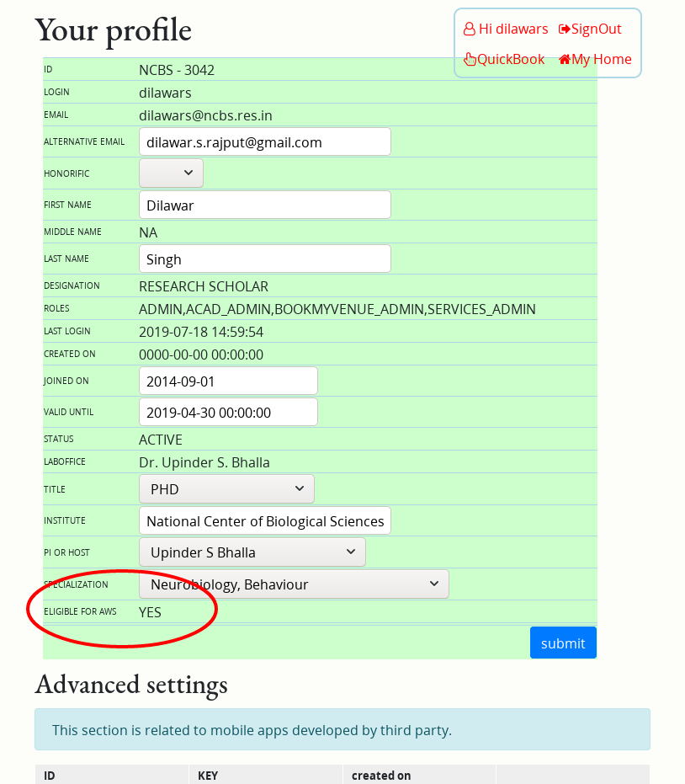Click the INSTITUTE label
The image size is (685, 784).
pyautogui.click(x=65, y=520)
